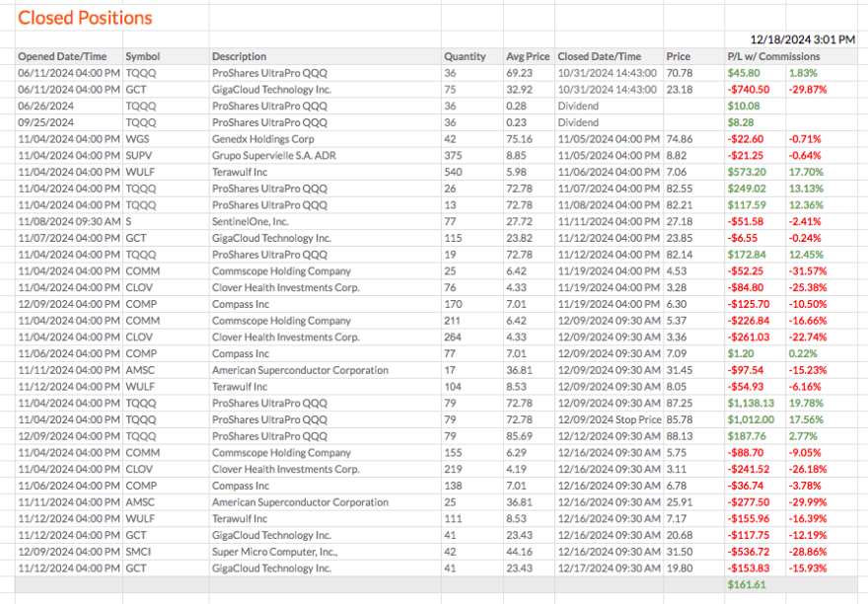Click the SMCI symbol cell
This screenshot has height=604, width=868.
(x=138, y=552)
